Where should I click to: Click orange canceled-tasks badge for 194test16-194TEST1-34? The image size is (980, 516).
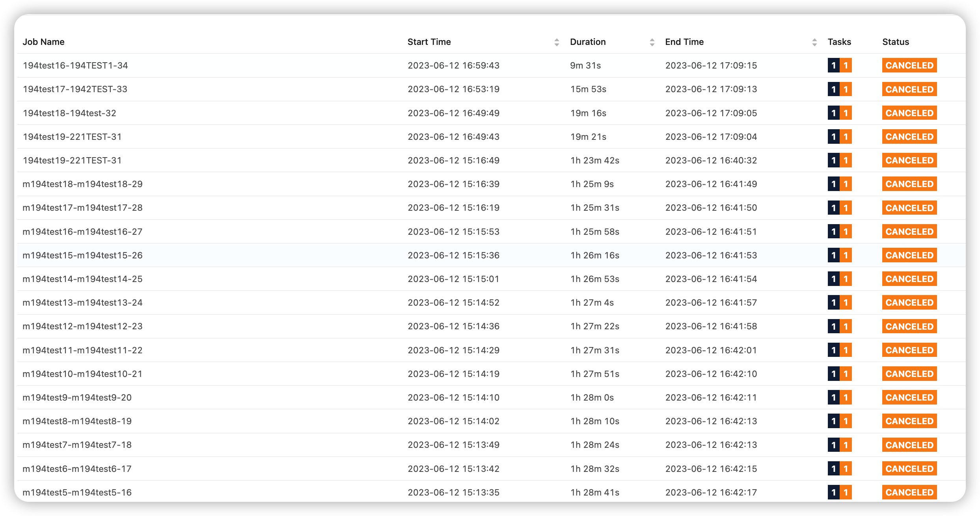(x=846, y=65)
